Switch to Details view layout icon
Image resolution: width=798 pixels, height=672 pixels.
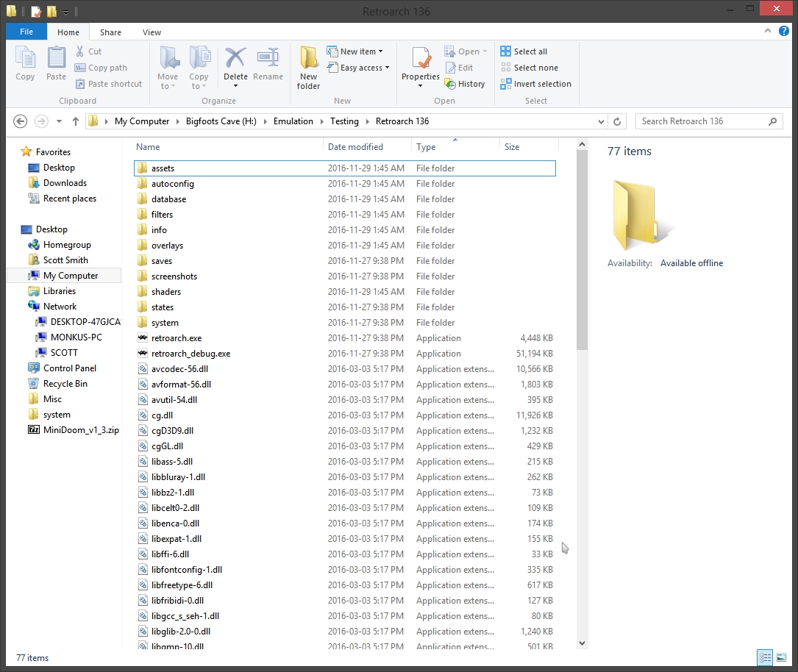tap(765, 657)
